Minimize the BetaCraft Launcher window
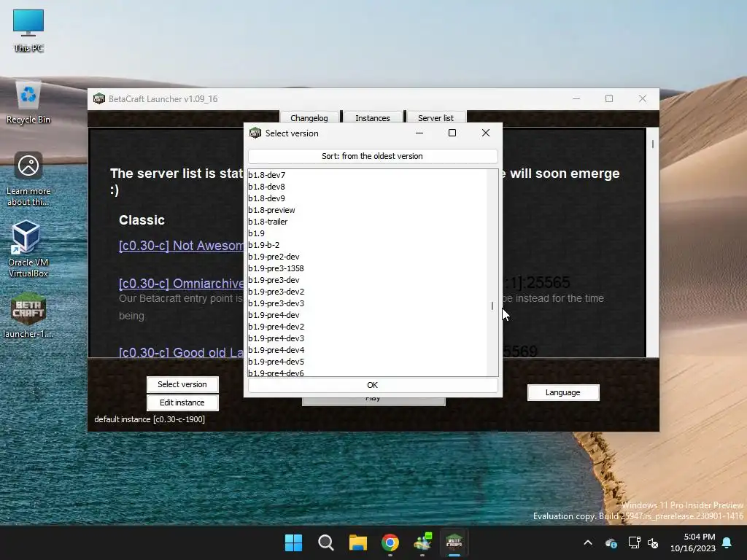Viewport: 747px width, 560px height. pyautogui.click(x=576, y=98)
